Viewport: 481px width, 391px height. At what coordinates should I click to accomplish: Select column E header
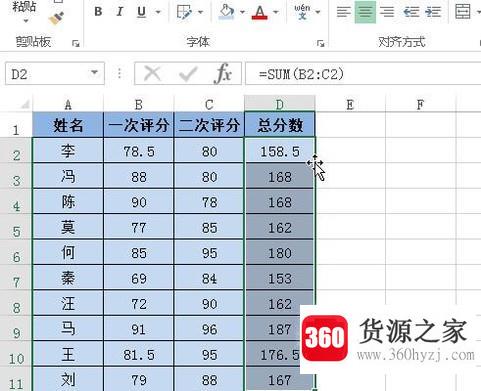pos(350,105)
